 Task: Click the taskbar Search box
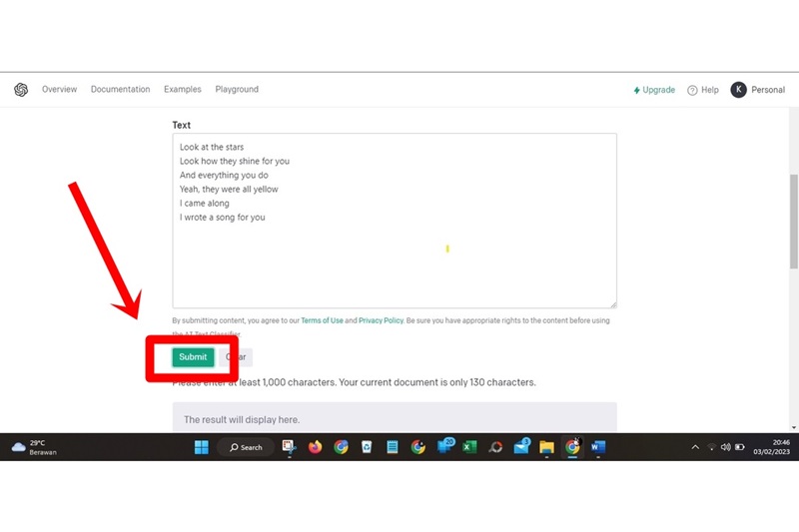(x=246, y=447)
